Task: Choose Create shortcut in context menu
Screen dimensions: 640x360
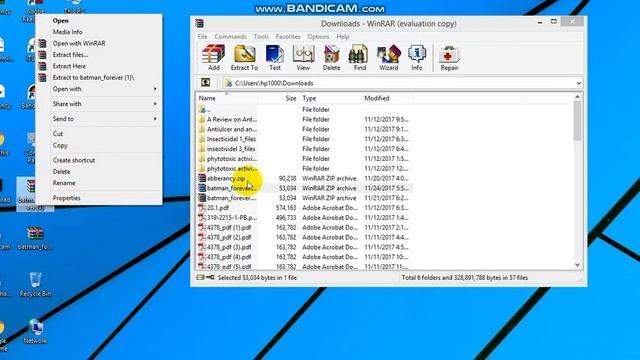Action: coord(99,160)
